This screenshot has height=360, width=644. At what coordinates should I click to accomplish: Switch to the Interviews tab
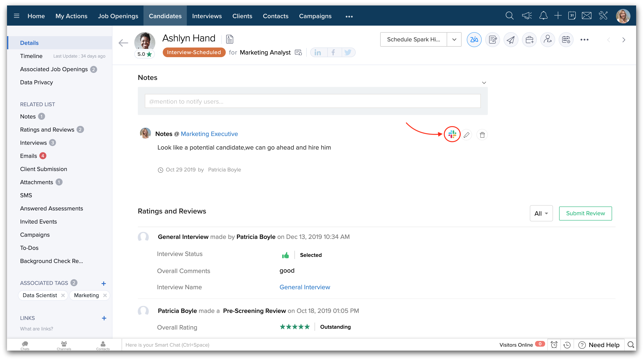tap(207, 16)
